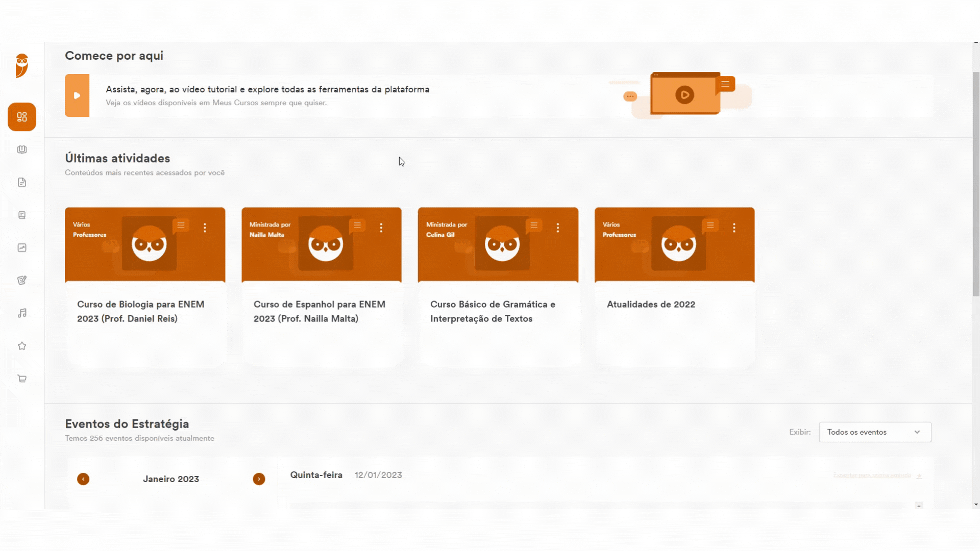
Task: Open options menu on Atualidades de 2022 card
Action: [x=734, y=228]
